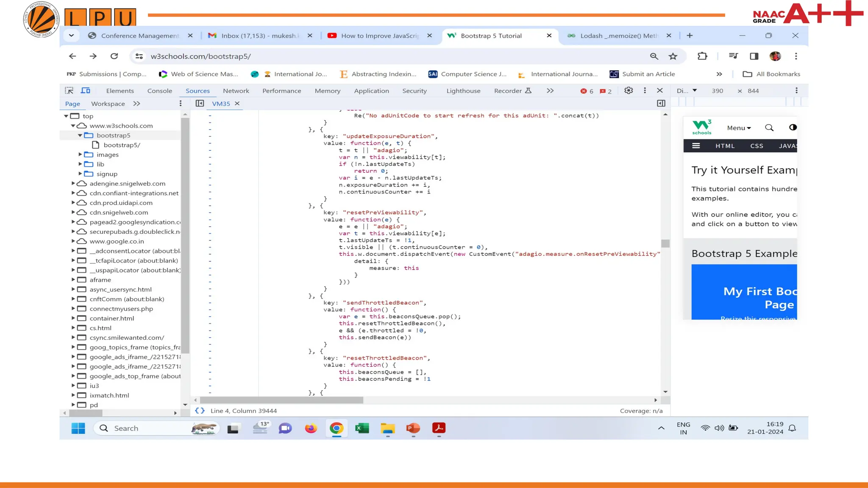
Task: Toggle the navigator sidebar icon
Action: click(x=200, y=103)
